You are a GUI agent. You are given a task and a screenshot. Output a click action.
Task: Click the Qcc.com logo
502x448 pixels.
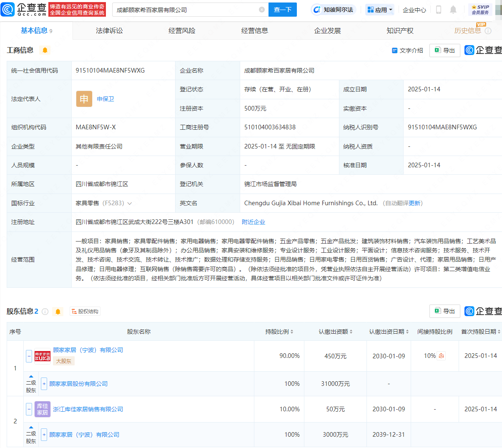coord(24,10)
